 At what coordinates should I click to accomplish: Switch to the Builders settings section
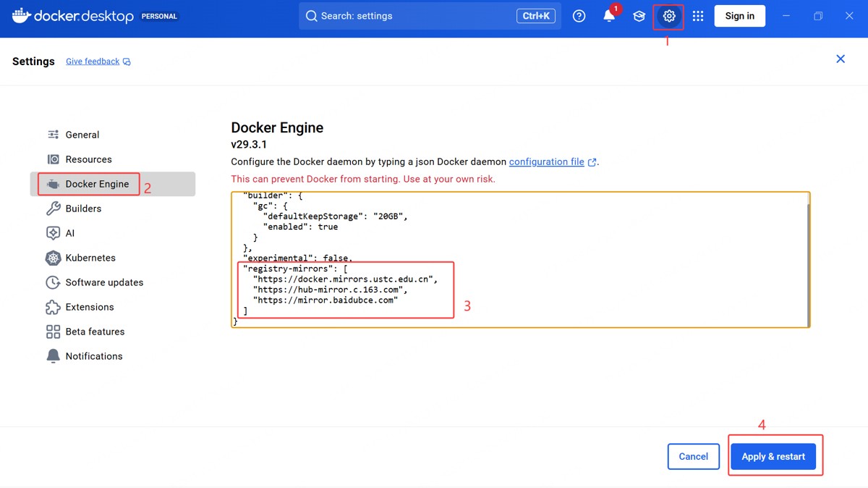(x=83, y=209)
